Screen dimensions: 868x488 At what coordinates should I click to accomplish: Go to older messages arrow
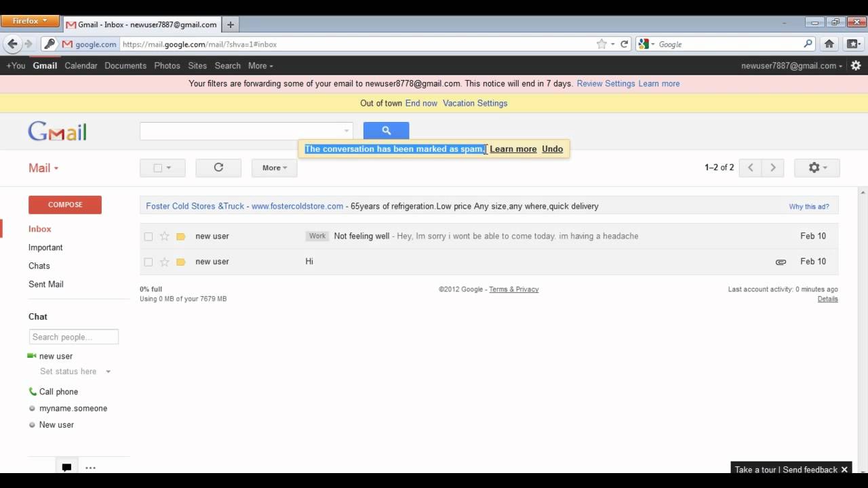pyautogui.click(x=773, y=167)
